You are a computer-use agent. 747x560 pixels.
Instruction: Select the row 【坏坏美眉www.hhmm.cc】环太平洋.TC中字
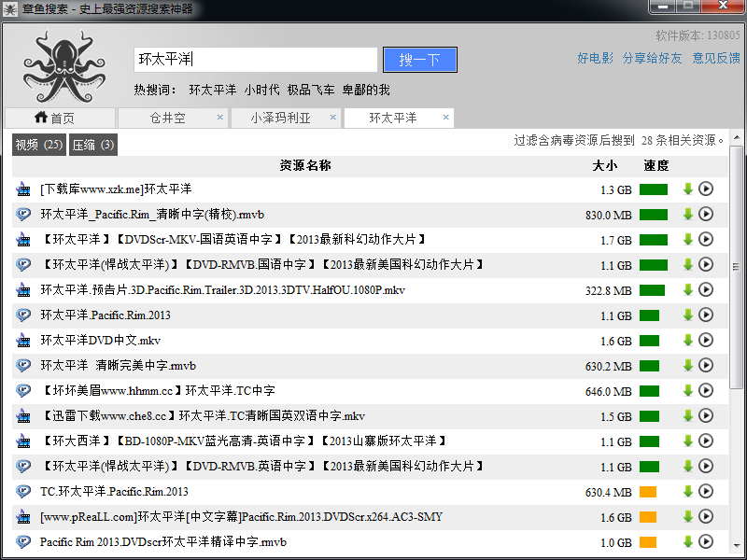[370, 391]
